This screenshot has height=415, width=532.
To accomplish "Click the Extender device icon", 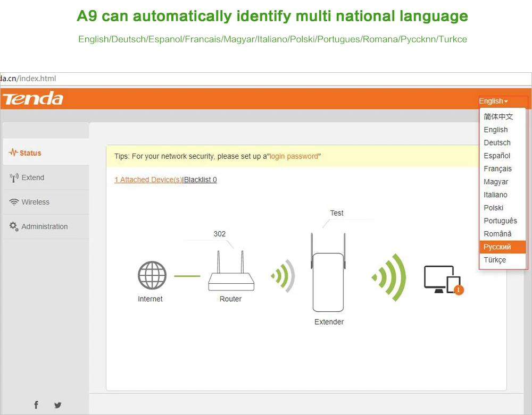I will click(x=328, y=272).
